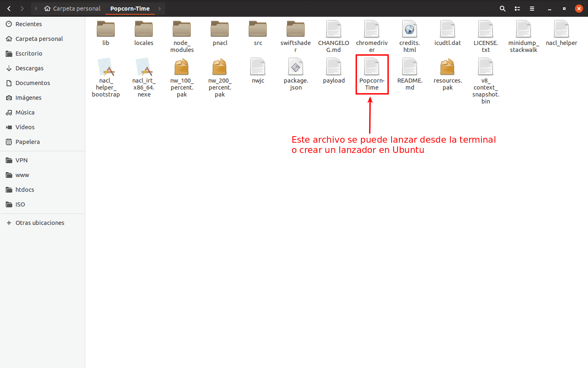Image resolution: width=588 pixels, height=368 pixels.
Task: Select the src folder icon
Action: [258, 29]
